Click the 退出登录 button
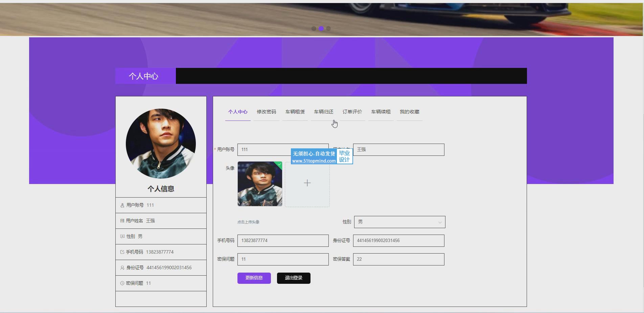The image size is (644, 313). pyautogui.click(x=294, y=278)
